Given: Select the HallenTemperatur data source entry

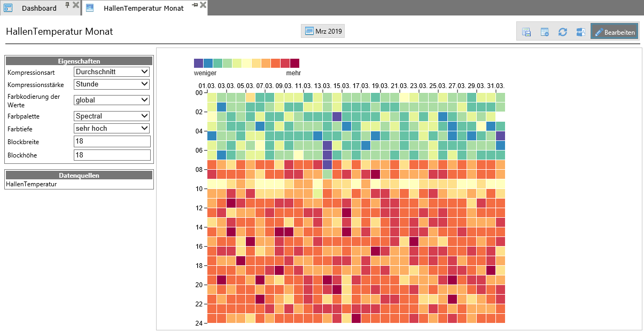Looking at the screenshot, I should (x=31, y=185).
